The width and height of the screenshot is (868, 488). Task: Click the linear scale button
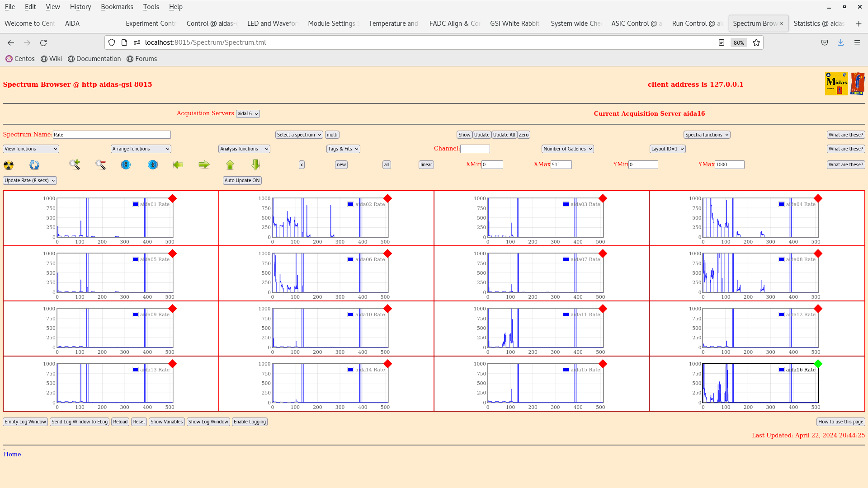(426, 164)
